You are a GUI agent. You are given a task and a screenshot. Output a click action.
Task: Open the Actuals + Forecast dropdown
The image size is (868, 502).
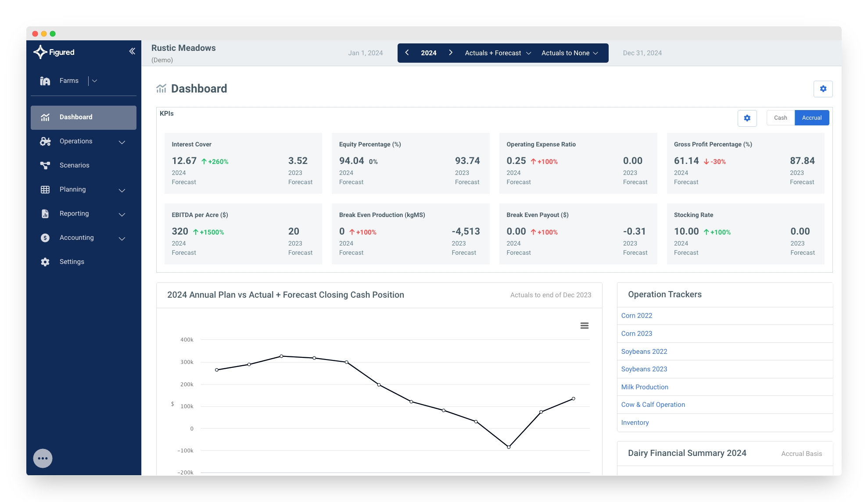click(497, 53)
